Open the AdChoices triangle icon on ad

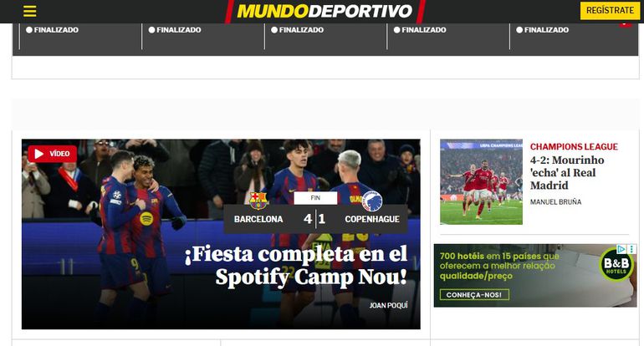tap(621, 249)
